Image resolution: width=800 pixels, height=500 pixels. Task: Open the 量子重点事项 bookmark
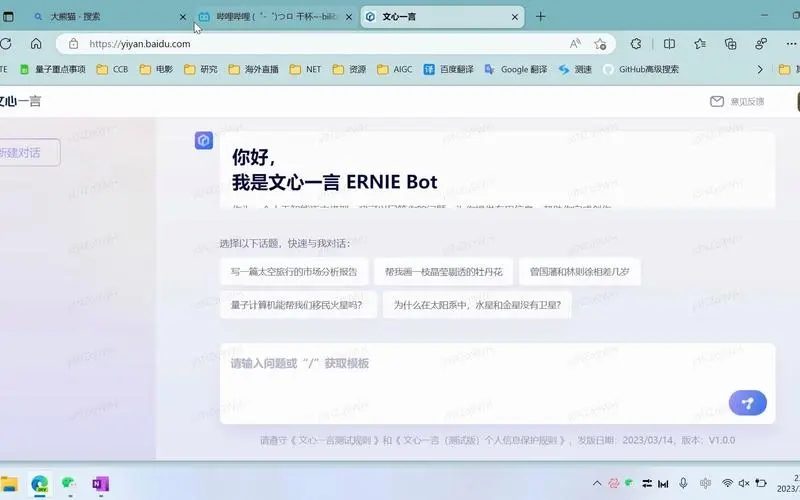click(x=53, y=69)
